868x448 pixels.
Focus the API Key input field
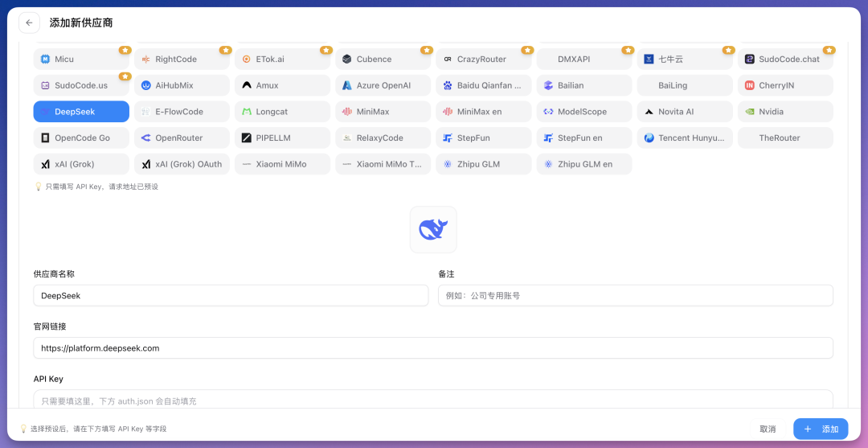tap(433, 400)
